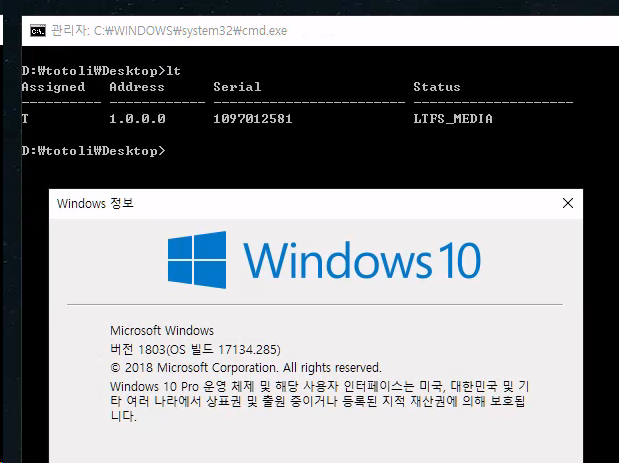
Task: Click the 'Status' column header
Action: pyautogui.click(x=437, y=87)
